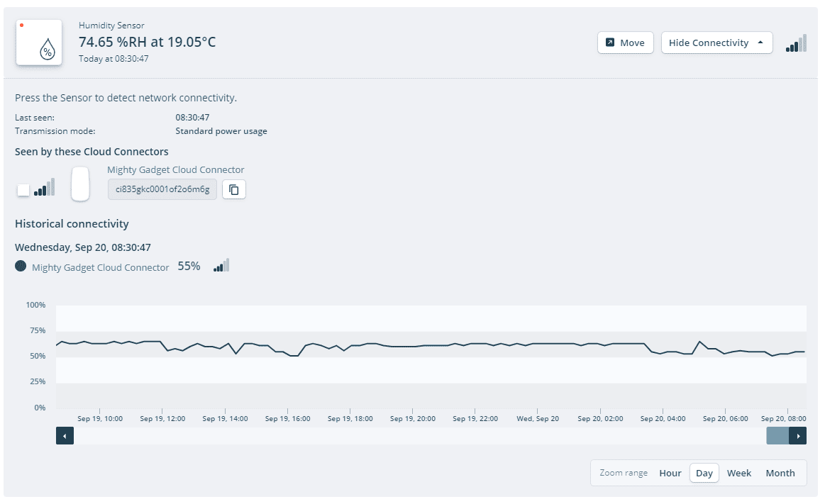Image resolution: width=825 pixels, height=504 pixels.
Task: Click the chart scrollbar thumb
Action: tap(777, 436)
